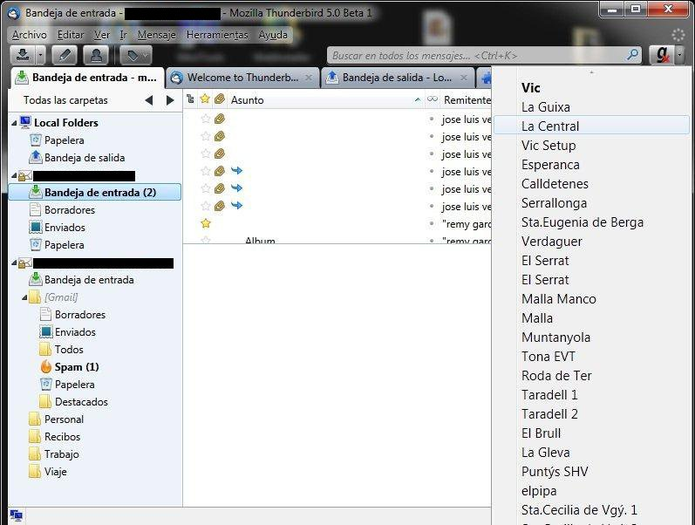Screen dimensions: 695x525
Task: Star the third jose luis message
Action: pyautogui.click(x=205, y=153)
